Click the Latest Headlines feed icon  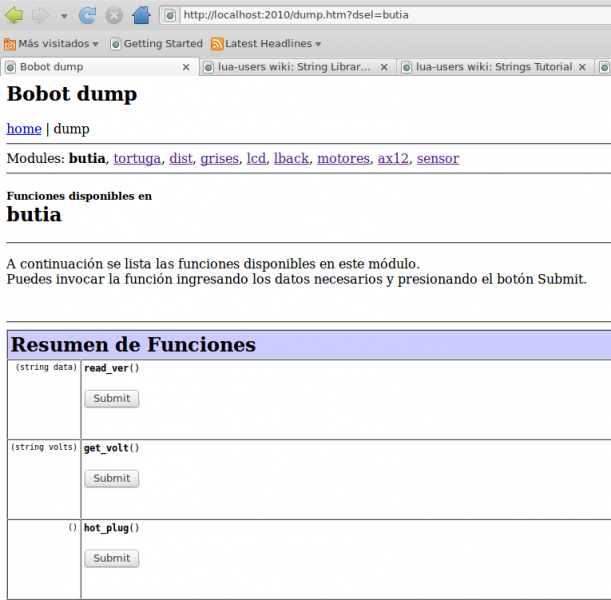(x=217, y=44)
